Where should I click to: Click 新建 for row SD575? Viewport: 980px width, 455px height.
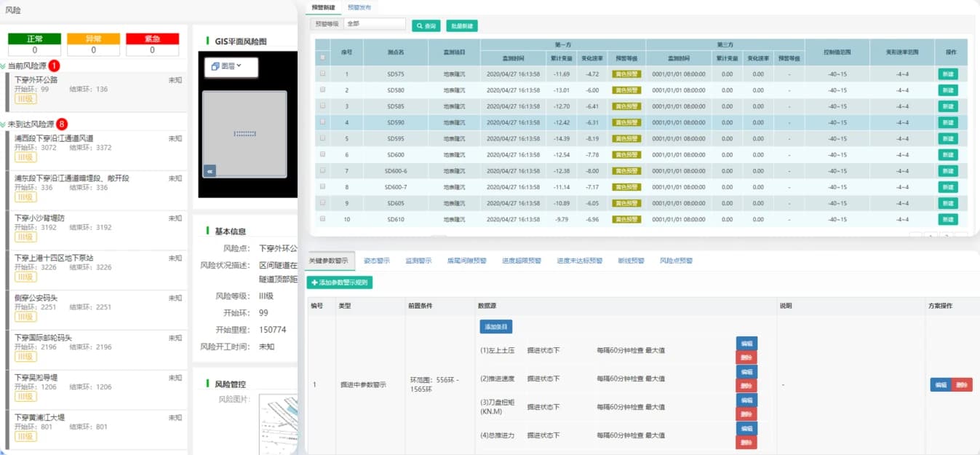948,74
